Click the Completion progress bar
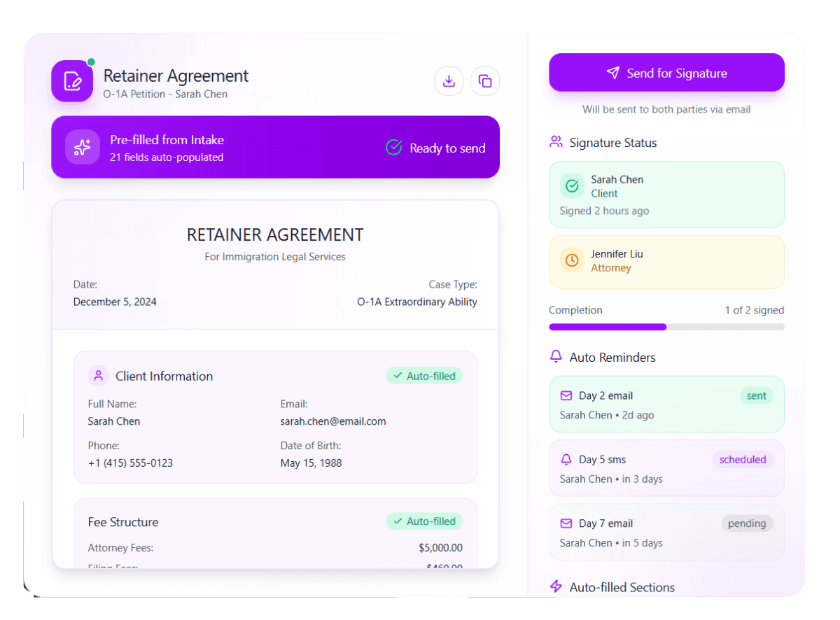This screenshot has width=840, height=620. pos(665,327)
